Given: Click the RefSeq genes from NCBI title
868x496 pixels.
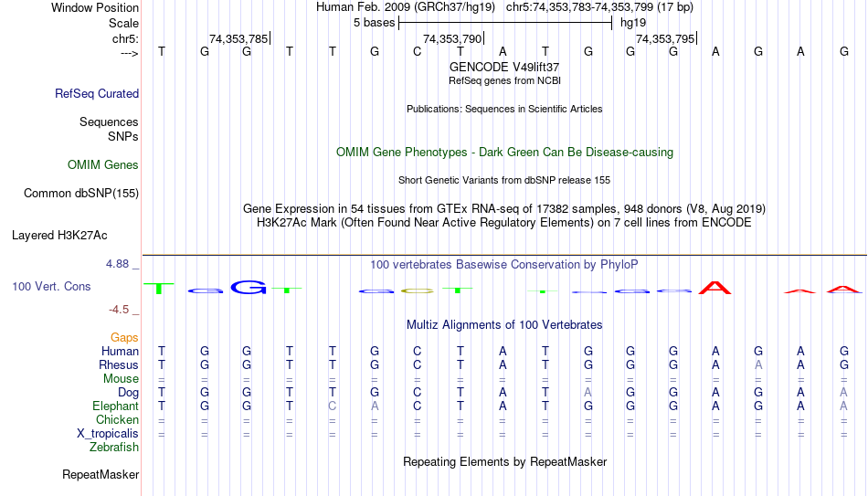Looking at the screenshot, I should (505, 80).
